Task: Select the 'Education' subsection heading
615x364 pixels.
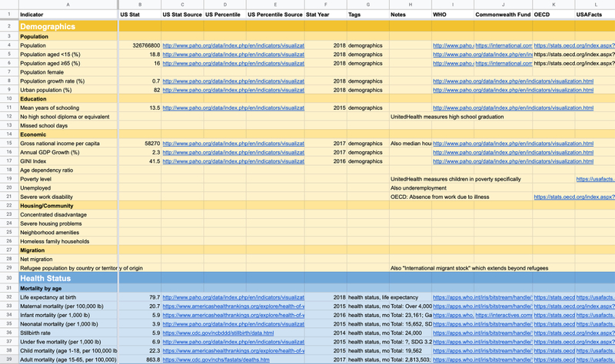Action: coord(68,99)
